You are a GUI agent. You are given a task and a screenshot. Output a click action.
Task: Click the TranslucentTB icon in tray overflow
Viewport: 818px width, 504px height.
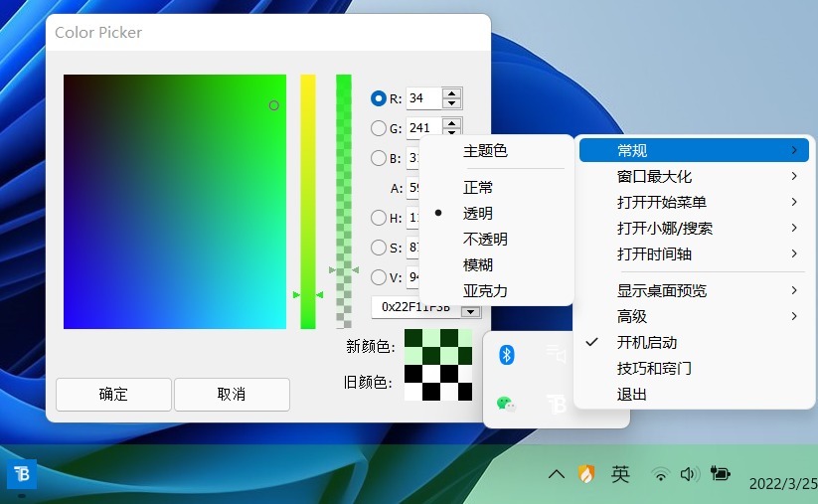pos(556,404)
